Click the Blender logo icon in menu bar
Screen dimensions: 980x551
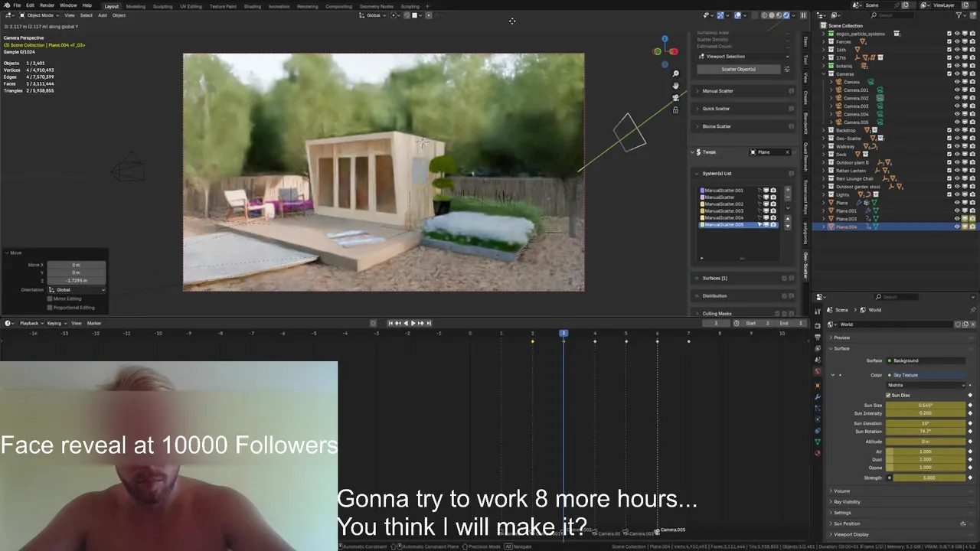tap(6, 5)
